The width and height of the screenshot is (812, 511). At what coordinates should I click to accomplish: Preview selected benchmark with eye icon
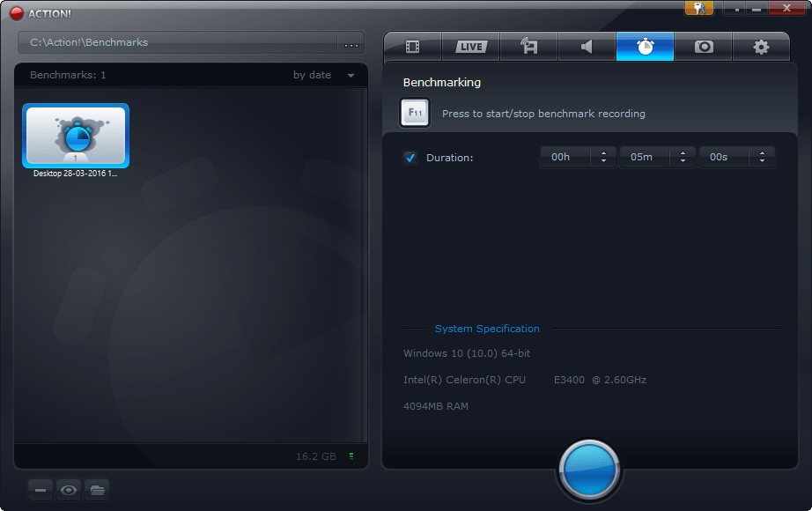(69, 490)
